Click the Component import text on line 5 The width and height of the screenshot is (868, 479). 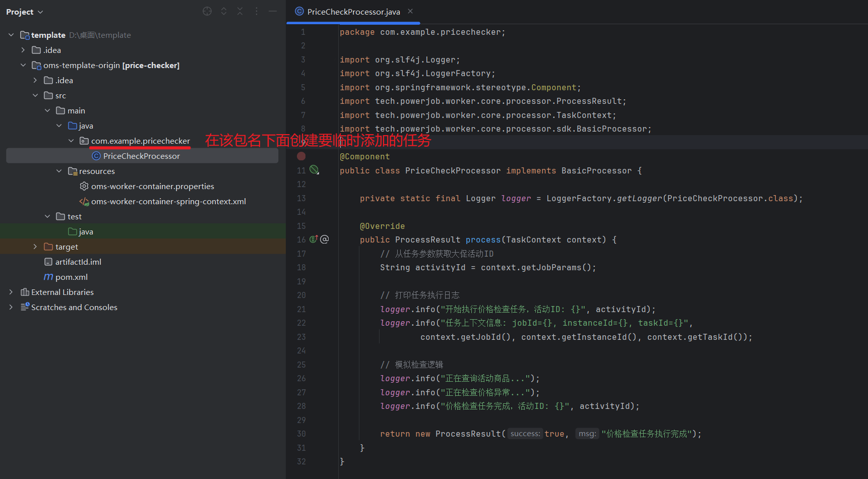point(553,87)
